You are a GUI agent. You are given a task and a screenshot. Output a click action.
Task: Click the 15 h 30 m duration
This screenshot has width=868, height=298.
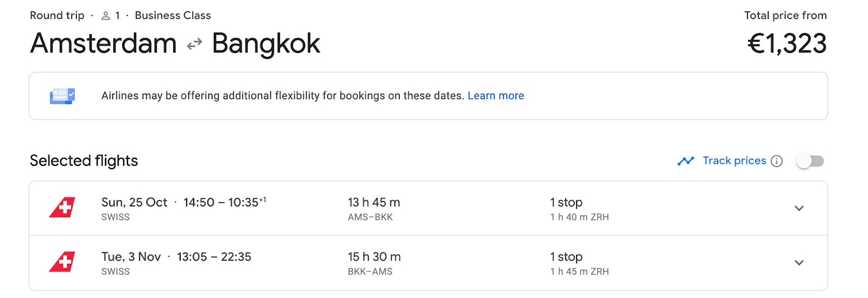tap(374, 257)
